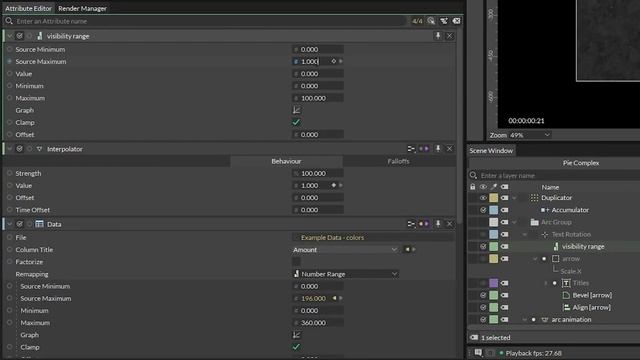This screenshot has width=640, height=360.
Task: Click the attribute search magnifier filter icon
Action: tap(431, 21)
